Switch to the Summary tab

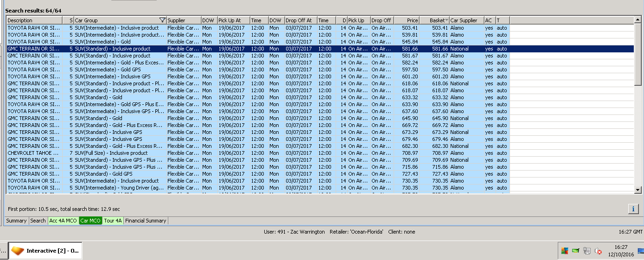pos(17,221)
